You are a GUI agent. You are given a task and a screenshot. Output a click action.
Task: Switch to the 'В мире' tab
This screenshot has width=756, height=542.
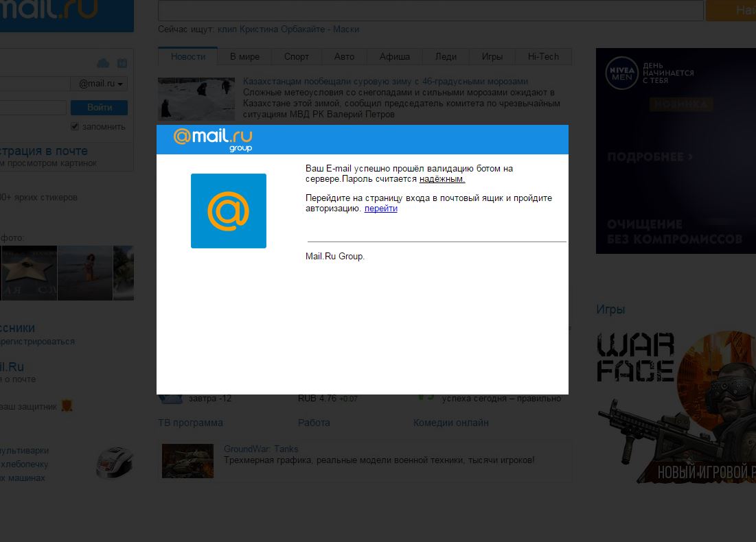coord(244,56)
